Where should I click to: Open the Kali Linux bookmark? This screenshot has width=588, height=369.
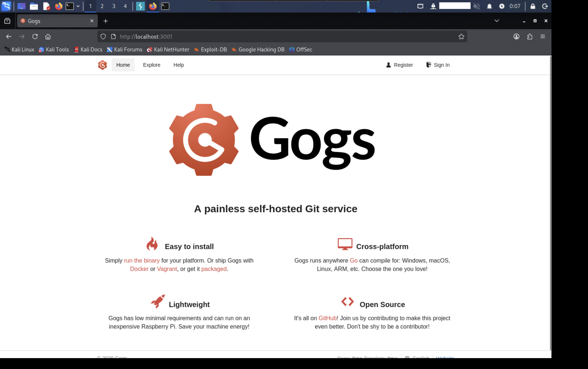point(19,50)
